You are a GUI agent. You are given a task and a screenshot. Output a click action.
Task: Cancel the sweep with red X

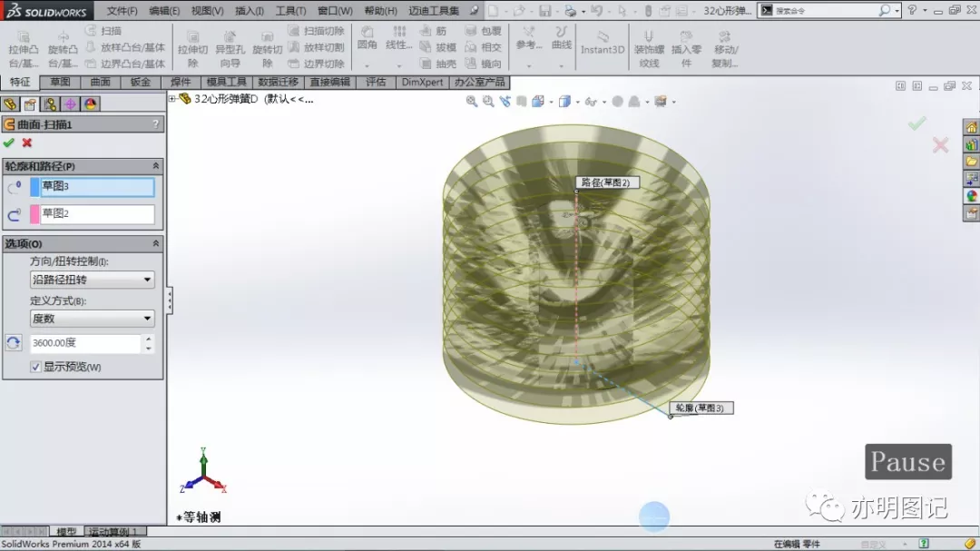[x=27, y=143]
